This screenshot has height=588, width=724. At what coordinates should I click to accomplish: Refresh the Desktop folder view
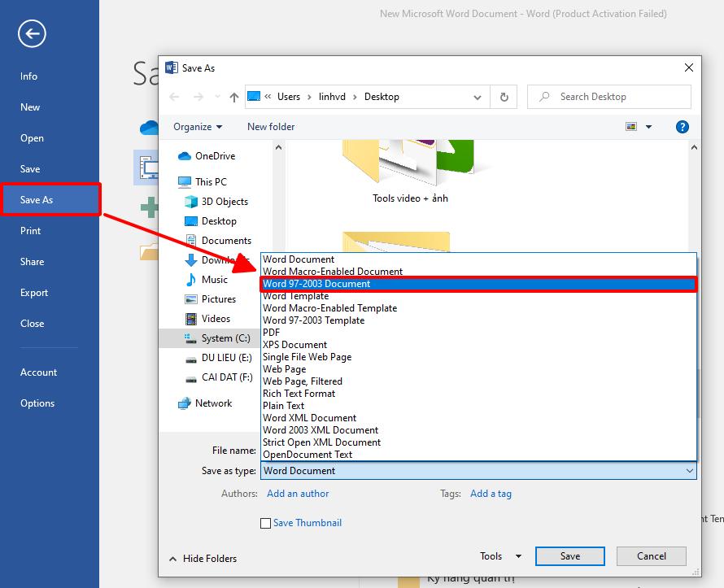click(504, 97)
